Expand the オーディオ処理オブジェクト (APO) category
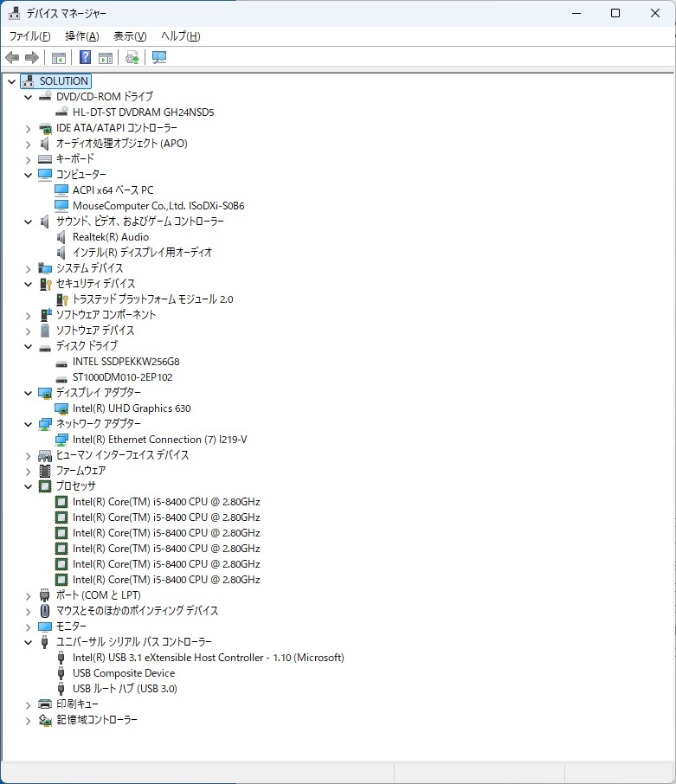 [28, 145]
